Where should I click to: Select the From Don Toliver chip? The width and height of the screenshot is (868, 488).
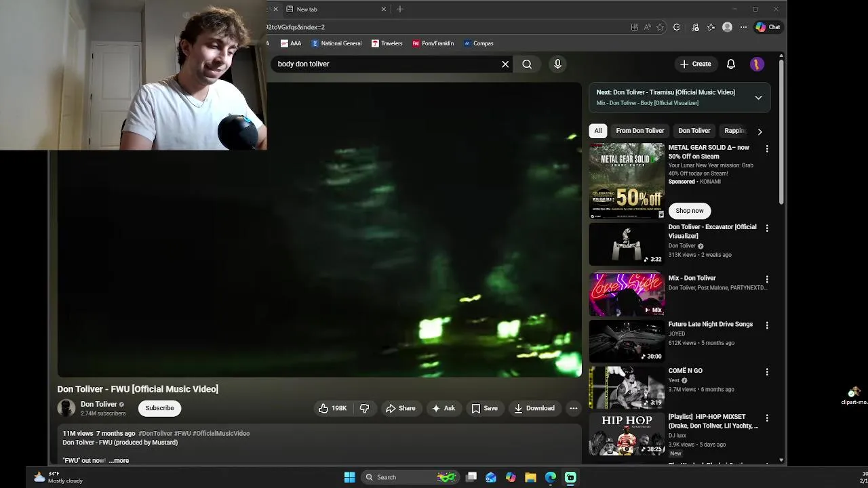640,131
